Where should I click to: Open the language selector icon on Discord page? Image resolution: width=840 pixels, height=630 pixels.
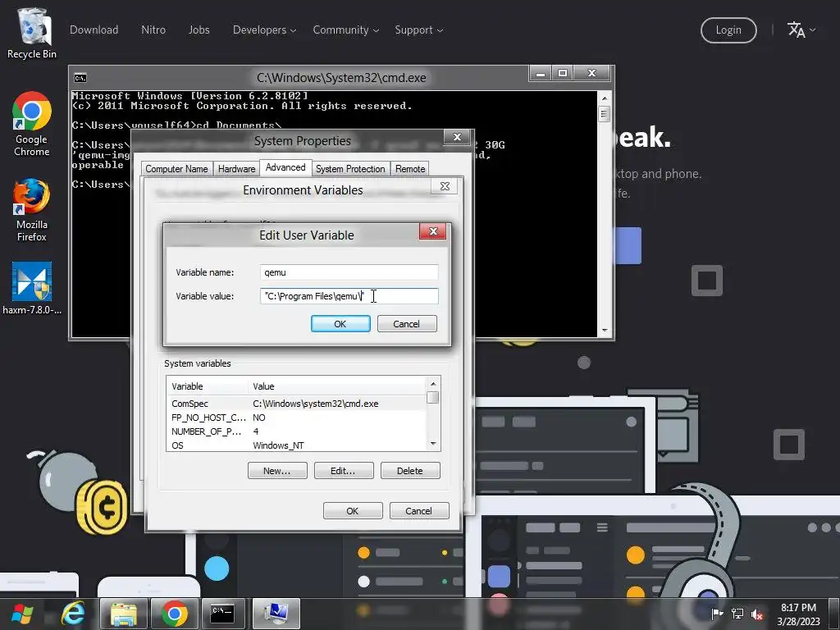(x=801, y=30)
